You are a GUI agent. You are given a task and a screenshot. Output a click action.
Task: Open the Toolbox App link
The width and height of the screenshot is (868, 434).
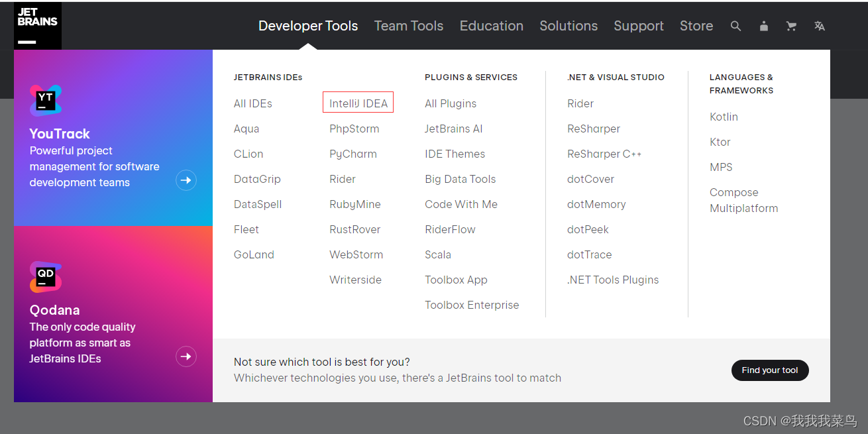457,280
